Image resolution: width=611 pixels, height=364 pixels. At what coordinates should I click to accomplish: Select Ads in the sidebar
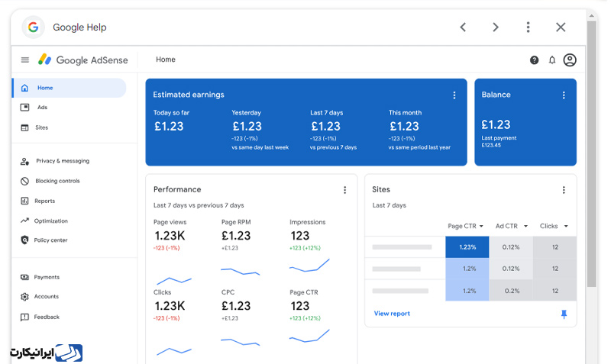coord(42,107)
